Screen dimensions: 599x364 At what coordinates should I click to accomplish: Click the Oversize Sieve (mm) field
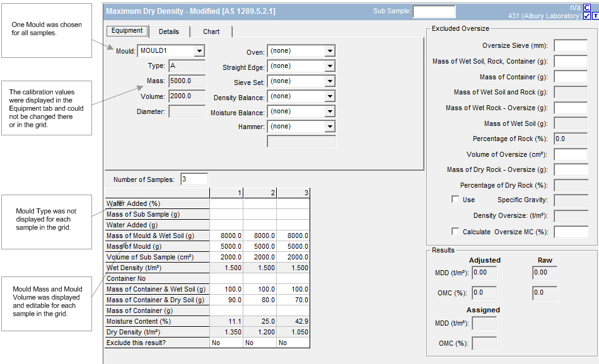click(570, 45)
